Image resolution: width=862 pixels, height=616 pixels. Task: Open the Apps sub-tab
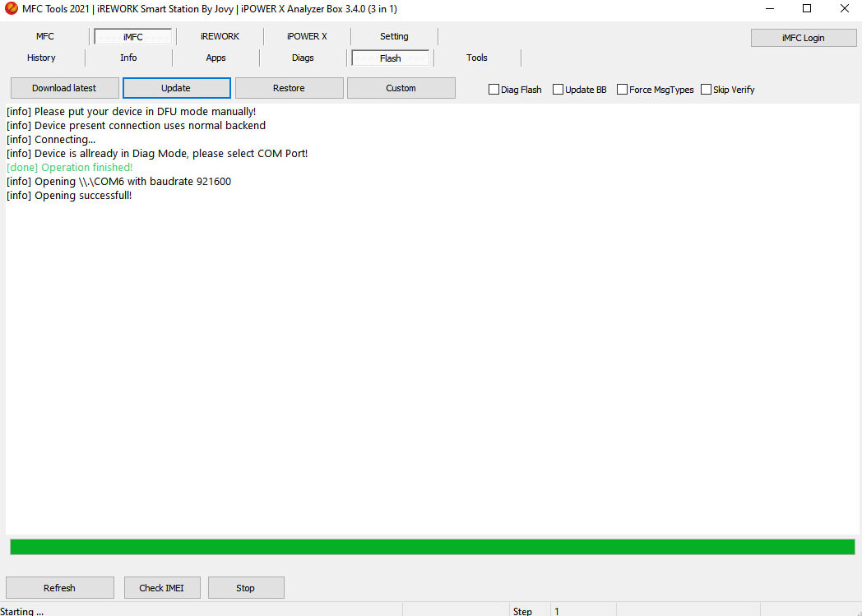(215, 58)
